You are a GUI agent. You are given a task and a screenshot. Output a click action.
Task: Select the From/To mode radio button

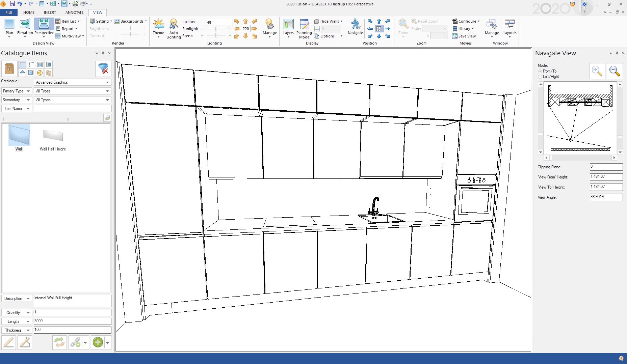pyautogui.click(x=540, y=71)
